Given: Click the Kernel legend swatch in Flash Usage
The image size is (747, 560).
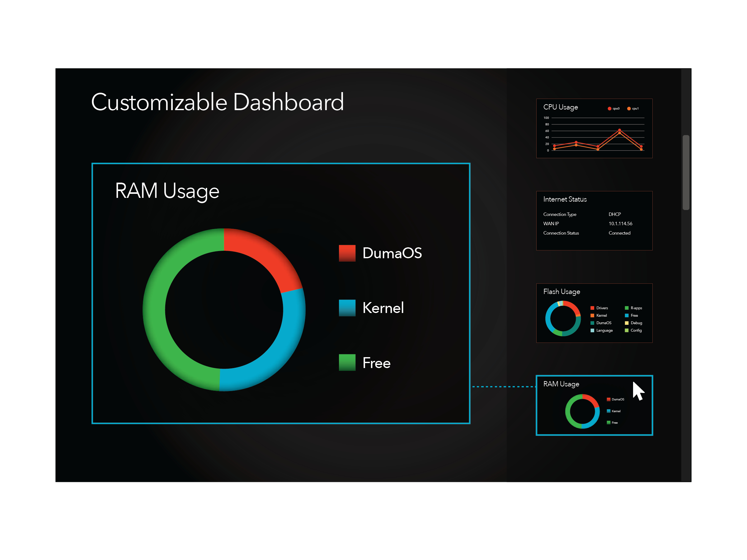Looking at the screenshot, I should (x=592, y=315).
